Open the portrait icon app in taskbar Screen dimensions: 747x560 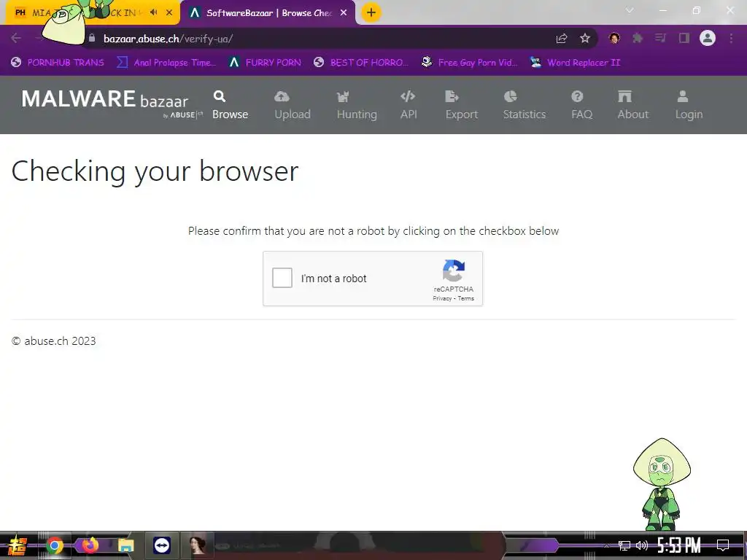click(198, 545)
